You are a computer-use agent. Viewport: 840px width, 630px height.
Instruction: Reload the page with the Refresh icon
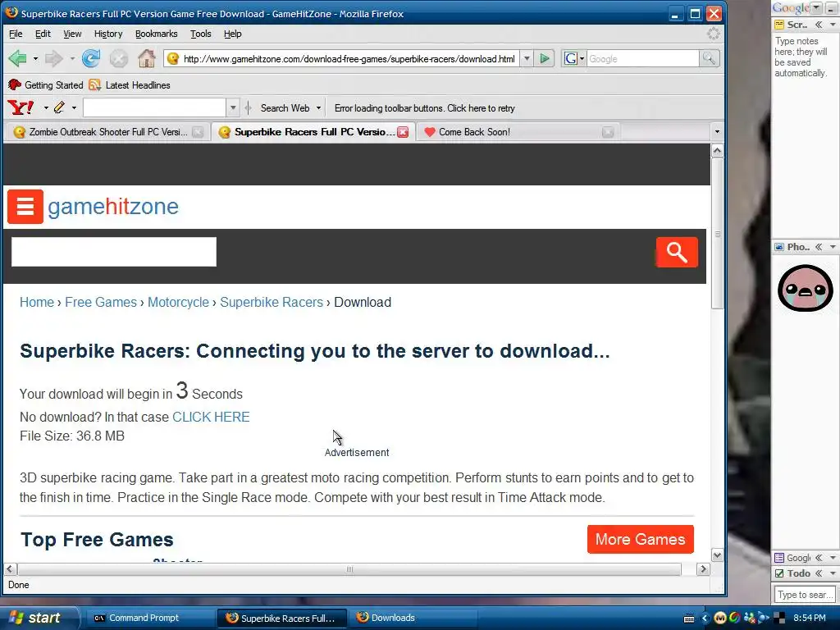click(91, 58)
